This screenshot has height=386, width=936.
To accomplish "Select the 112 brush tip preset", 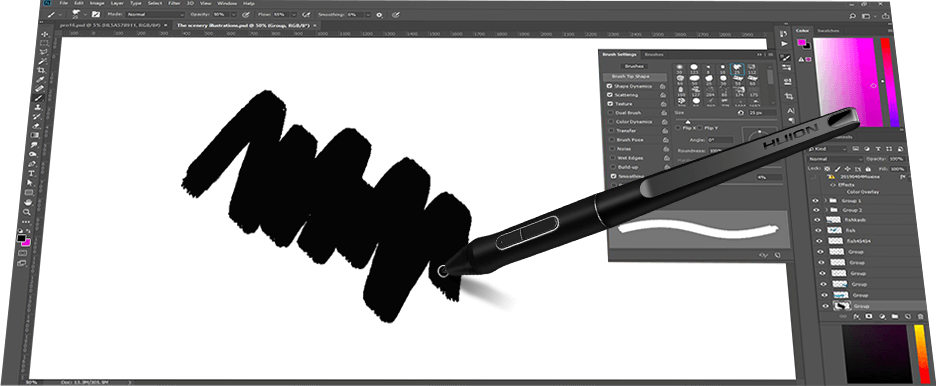I will coord(752,69).
